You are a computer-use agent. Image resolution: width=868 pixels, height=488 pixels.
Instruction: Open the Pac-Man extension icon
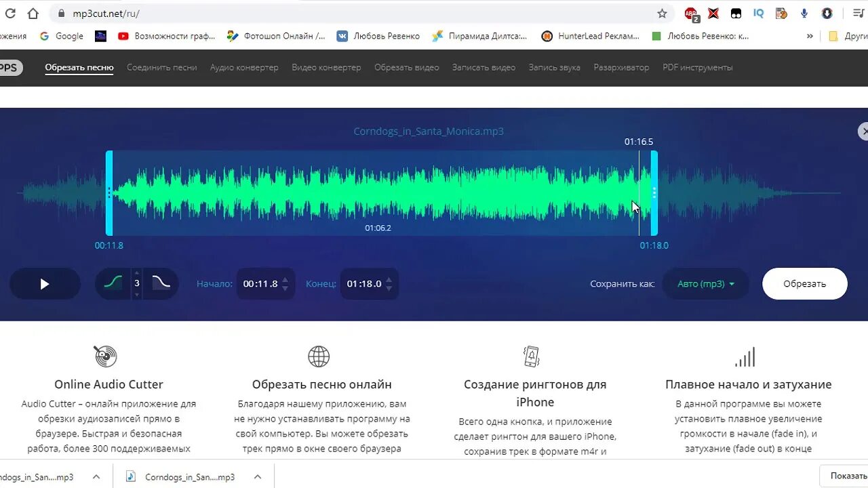point(781,14)
